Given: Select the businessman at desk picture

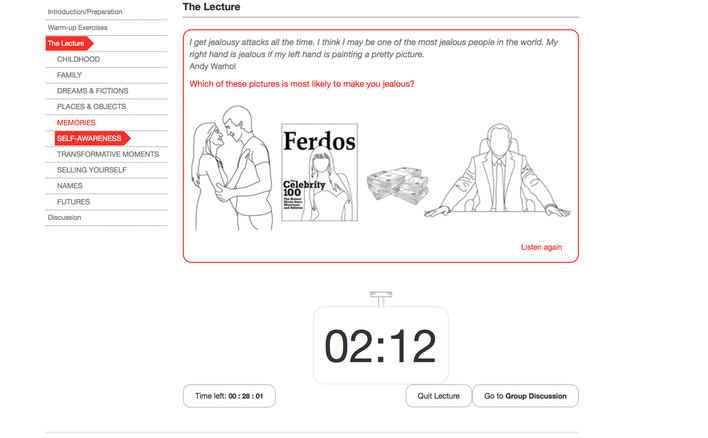Looking at the screenshot, I should [x=498, y=171].
